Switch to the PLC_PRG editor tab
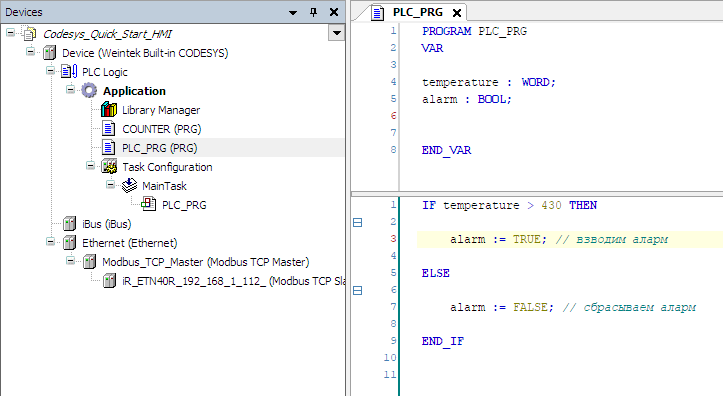 (410, 12)
